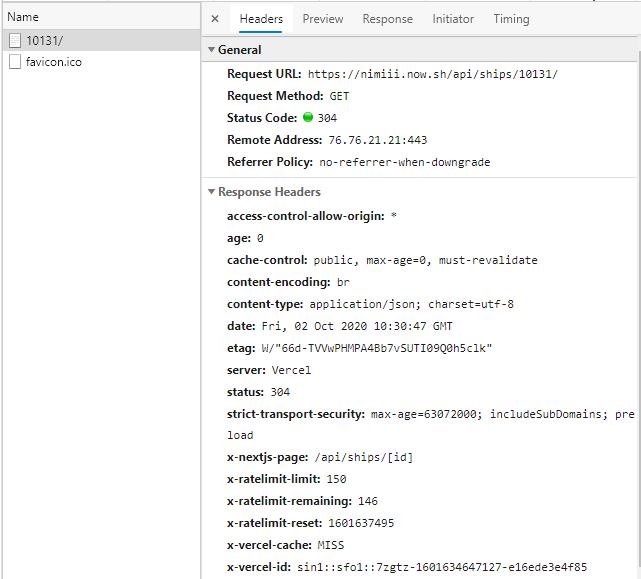Click the content-encoding br value
Screen dimensions: 641x579
(x=343, y=283)
